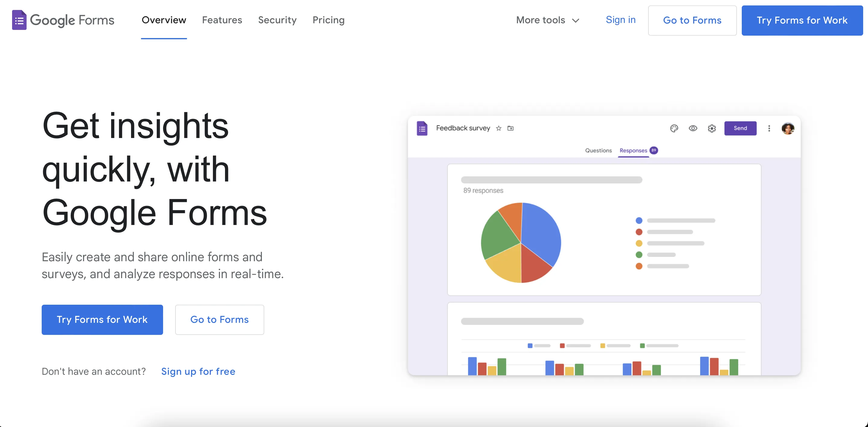The image size is (868, 427).
Task: Click the 'Don't have an account?' text
Action: click(x=94, y=371)
